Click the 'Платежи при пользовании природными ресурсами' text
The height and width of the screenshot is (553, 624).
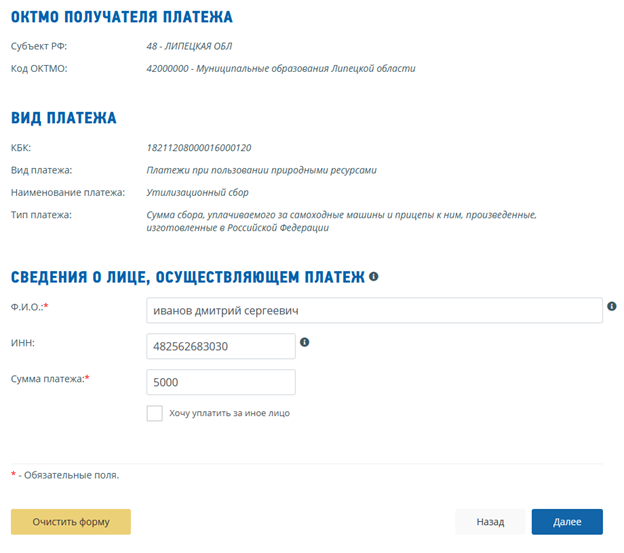(x=261, y=170)
